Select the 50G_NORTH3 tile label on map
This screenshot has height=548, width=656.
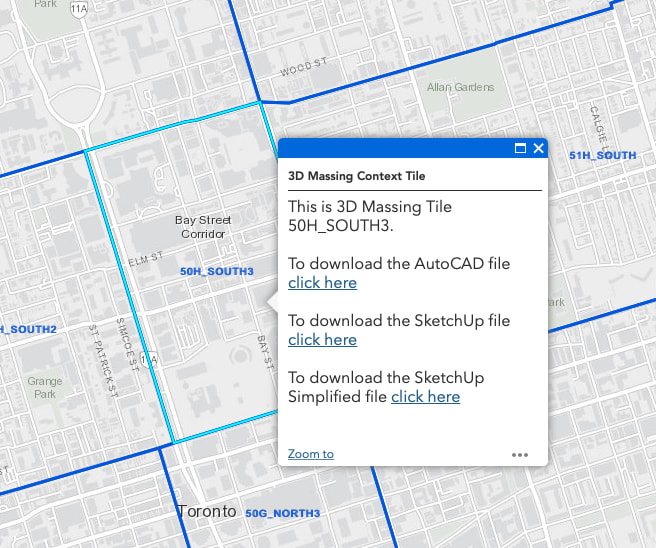(x=282, y=513)
